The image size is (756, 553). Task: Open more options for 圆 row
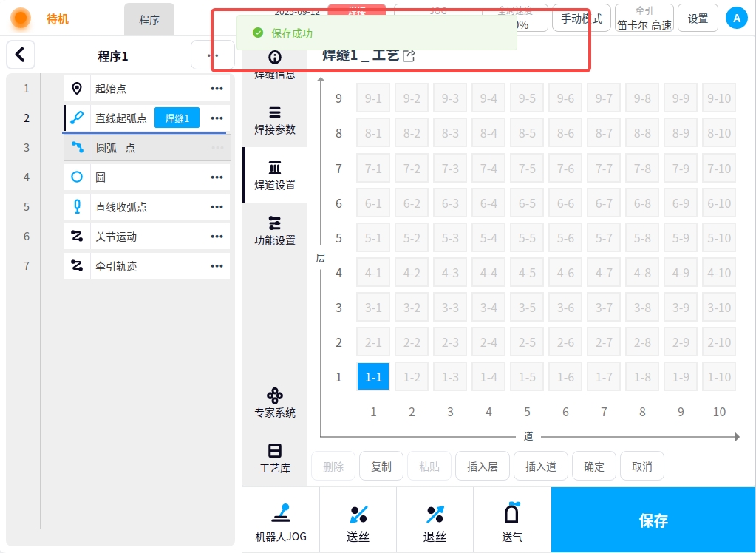[217, 177]
